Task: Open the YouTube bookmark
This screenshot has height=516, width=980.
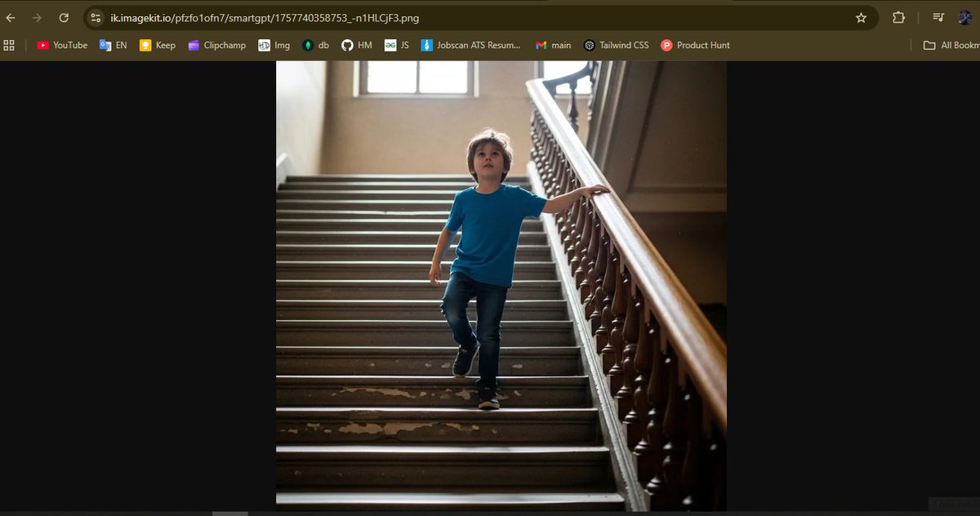Action: tap(62, 45)
